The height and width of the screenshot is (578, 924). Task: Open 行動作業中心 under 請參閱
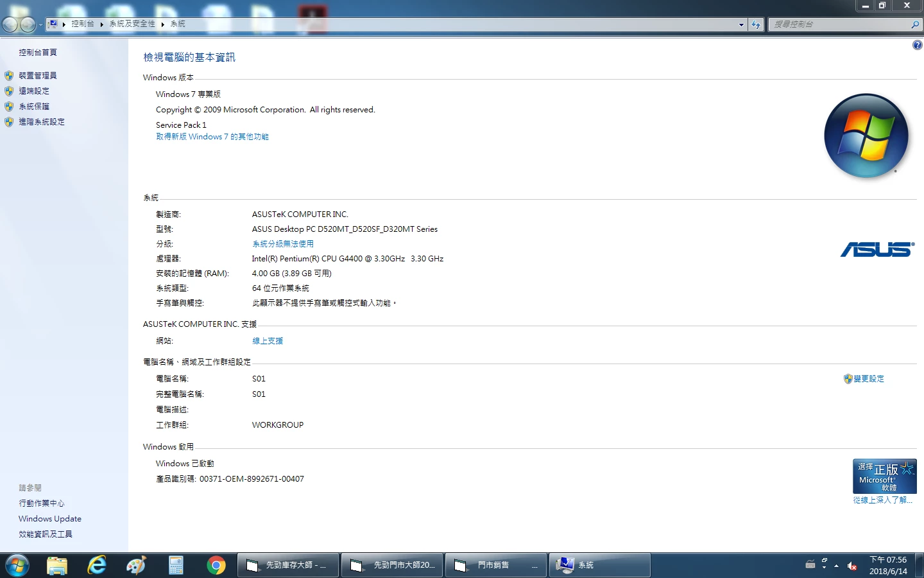[x=42, y=504]
